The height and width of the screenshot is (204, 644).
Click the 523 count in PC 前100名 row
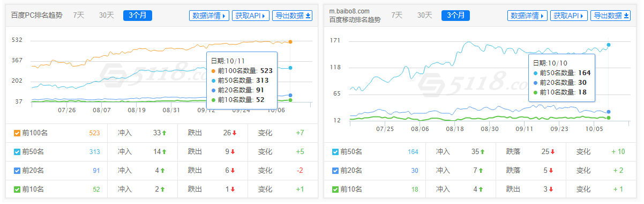pyautogui.click(x=94, y=133)
